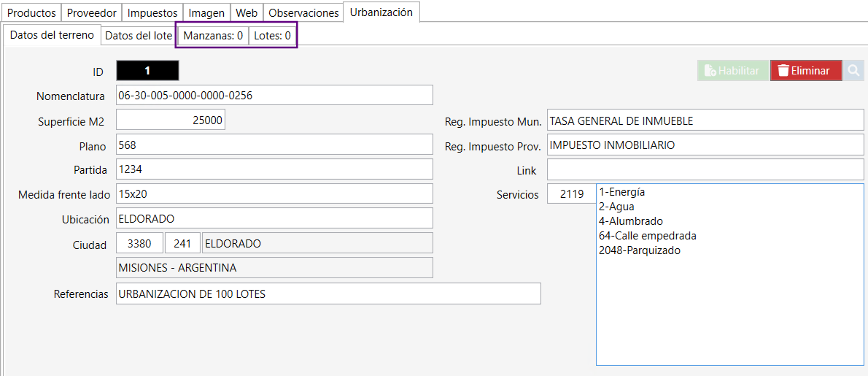Switch to Datos del lote sub-tab

click(x=139, y=35)
